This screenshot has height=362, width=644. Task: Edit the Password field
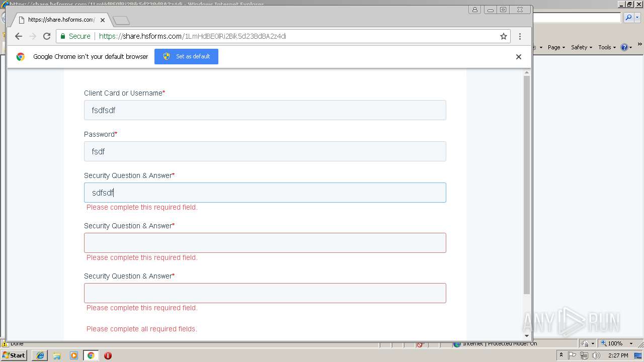click(265, 151)
